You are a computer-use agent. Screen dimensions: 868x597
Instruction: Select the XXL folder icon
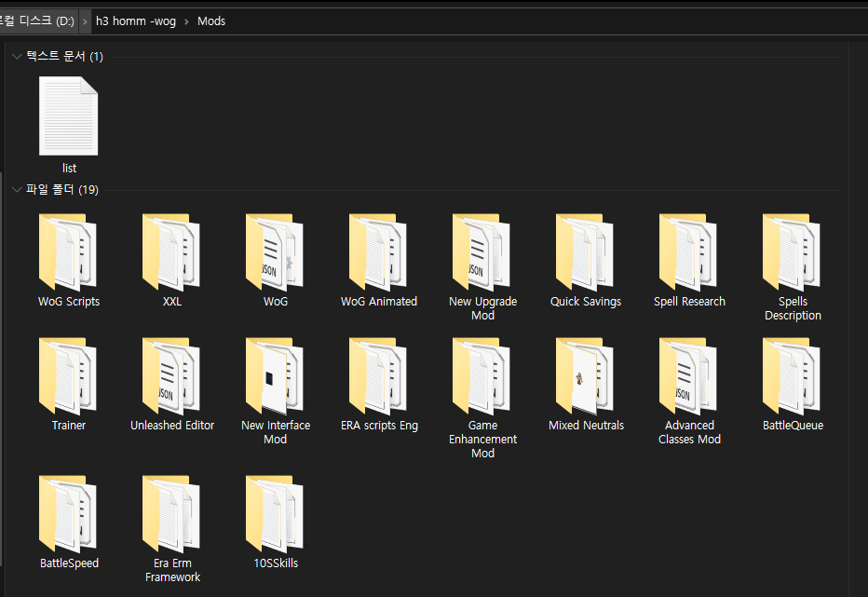coord(171,252)
